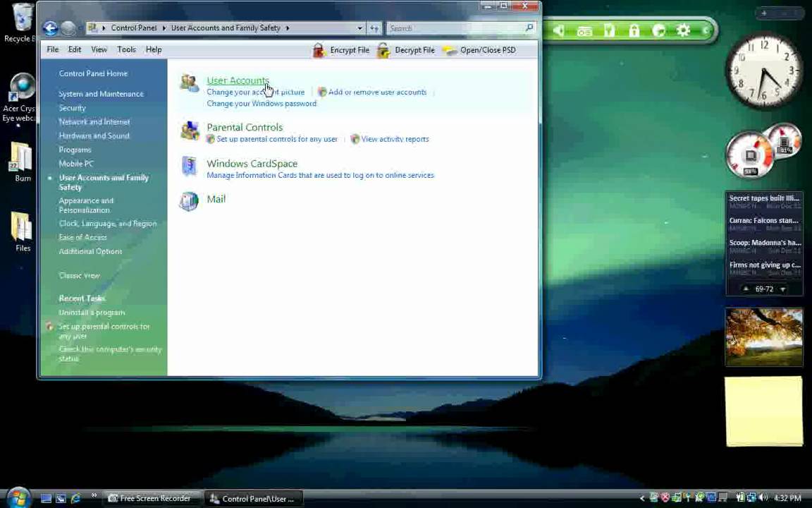Click the gear icon on green desktop toolbar
Image resolution: width=812 pixels, height=508 pixels.
(x=684, y=30)
